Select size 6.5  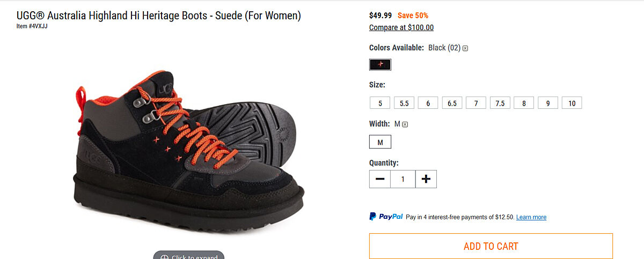[452, 103]
